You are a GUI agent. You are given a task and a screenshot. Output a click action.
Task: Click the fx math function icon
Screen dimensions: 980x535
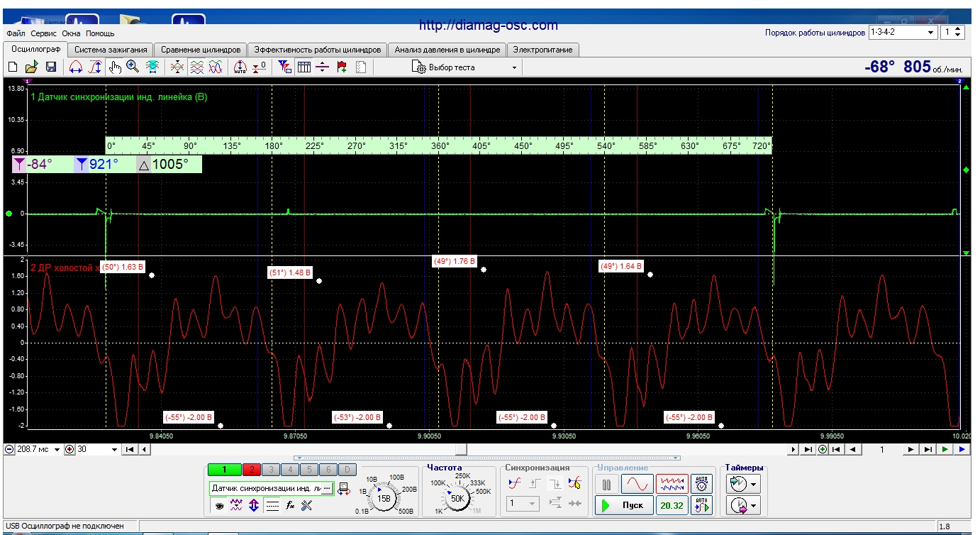click(289, 505)
